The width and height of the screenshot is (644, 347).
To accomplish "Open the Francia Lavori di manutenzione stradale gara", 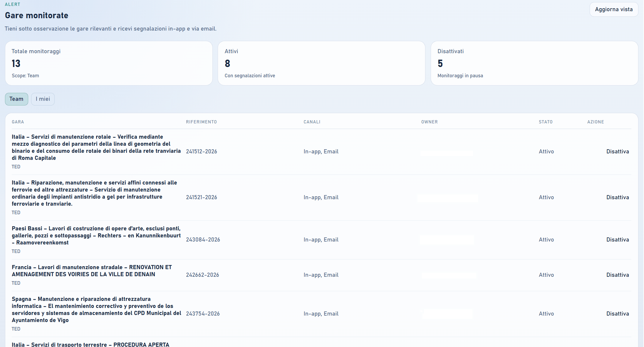I will pyautogui.click(x=92, y=271).
